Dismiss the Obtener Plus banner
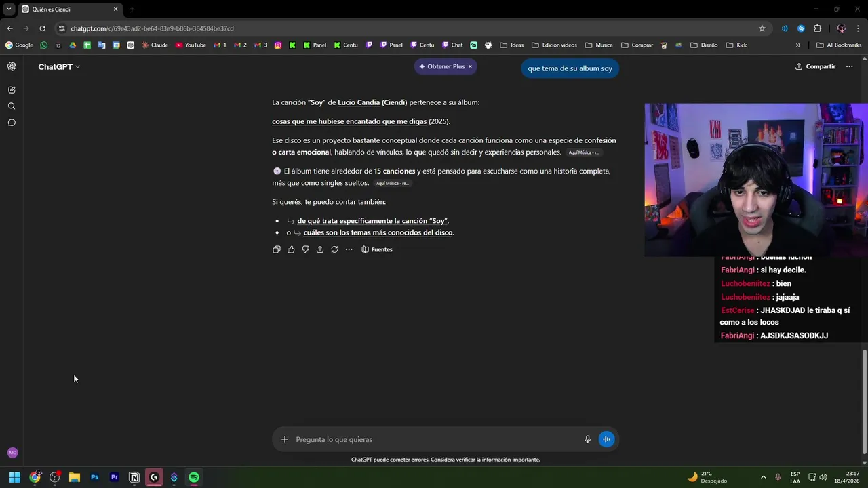Image resolution: width=868 pixels, height=488 pixels. pyautogui.click(x=470, y=66)
